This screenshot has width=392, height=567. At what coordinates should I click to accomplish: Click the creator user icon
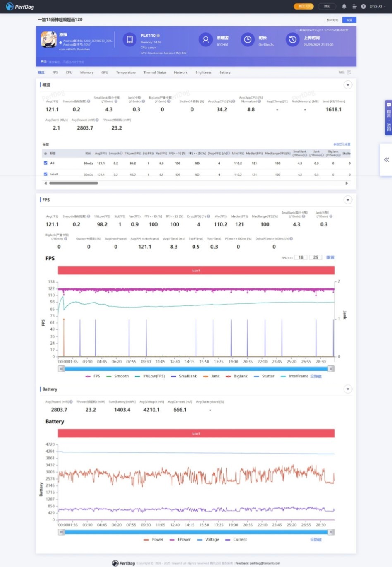(x=205, y=39)
